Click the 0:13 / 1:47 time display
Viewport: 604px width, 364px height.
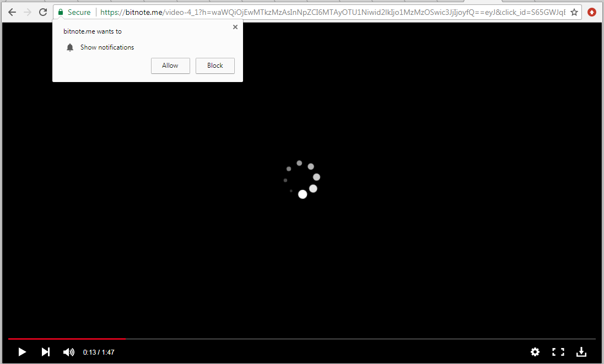click(x=99, y=352)
